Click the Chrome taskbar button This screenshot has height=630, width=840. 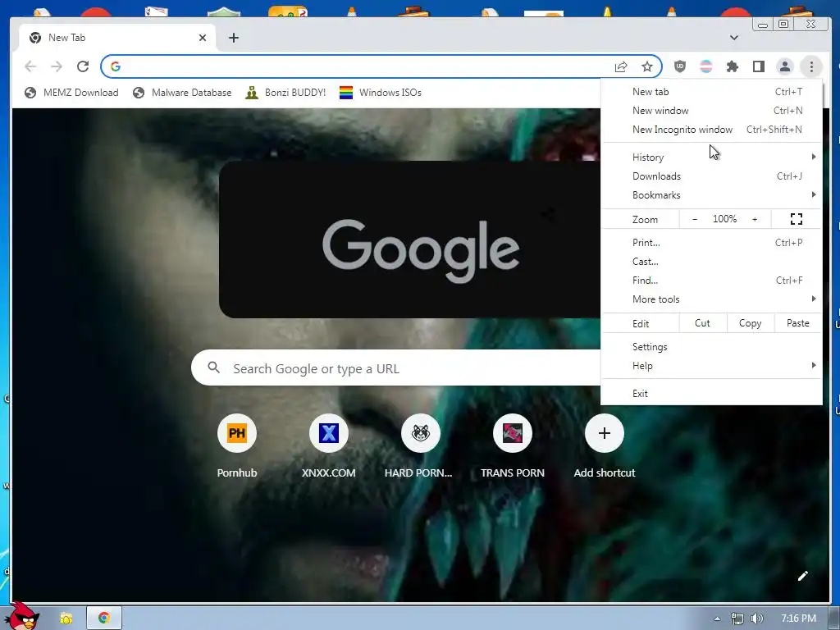pos(104,618)
